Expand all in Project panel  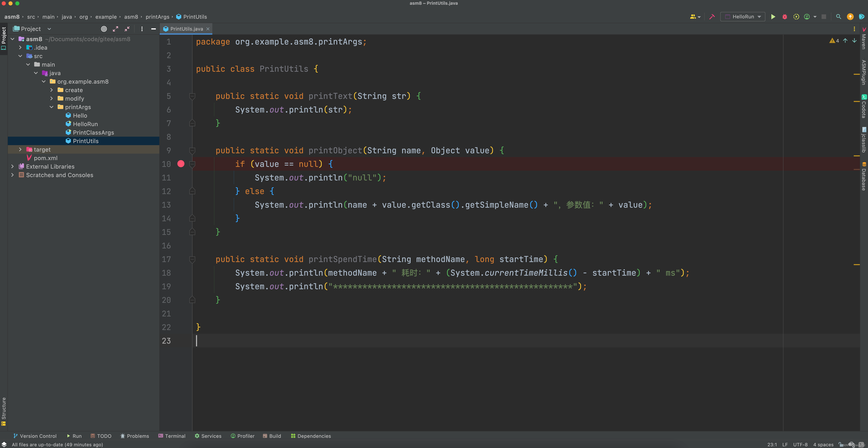[116, 29]
